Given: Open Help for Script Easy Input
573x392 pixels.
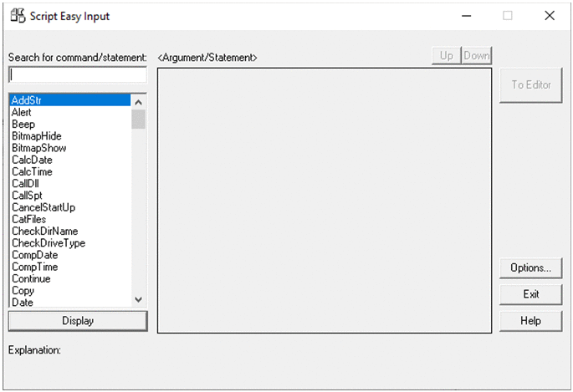Looking at the screenshot, I should pos(530,321).
